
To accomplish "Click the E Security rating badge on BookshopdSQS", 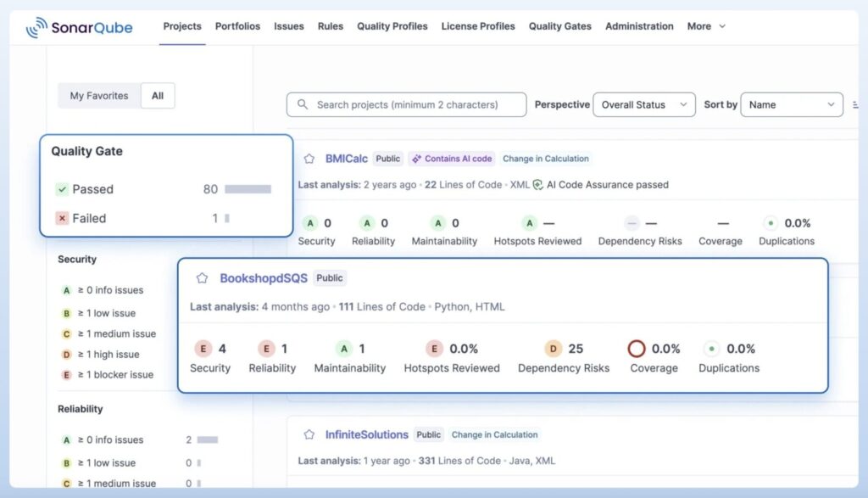I will 203,348.
